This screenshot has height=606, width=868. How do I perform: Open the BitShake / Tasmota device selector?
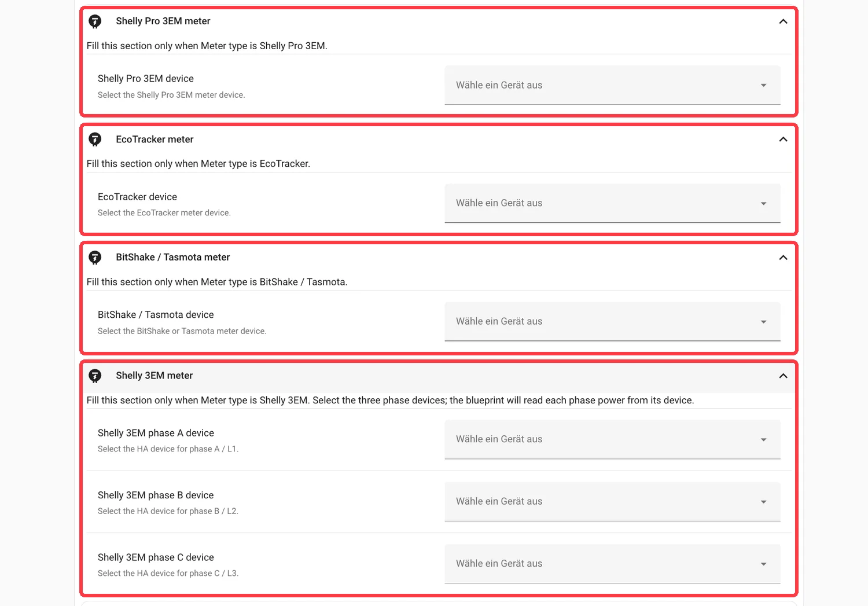click(612, 321)
